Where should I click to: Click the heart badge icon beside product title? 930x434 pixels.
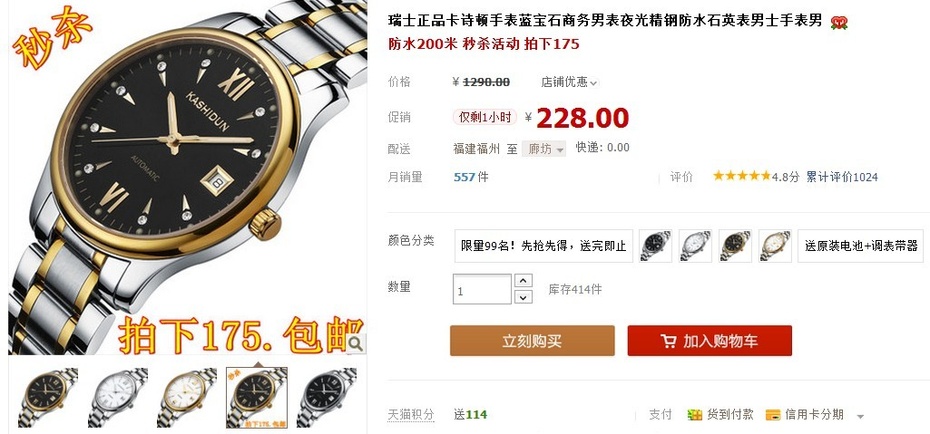(839, 23)
